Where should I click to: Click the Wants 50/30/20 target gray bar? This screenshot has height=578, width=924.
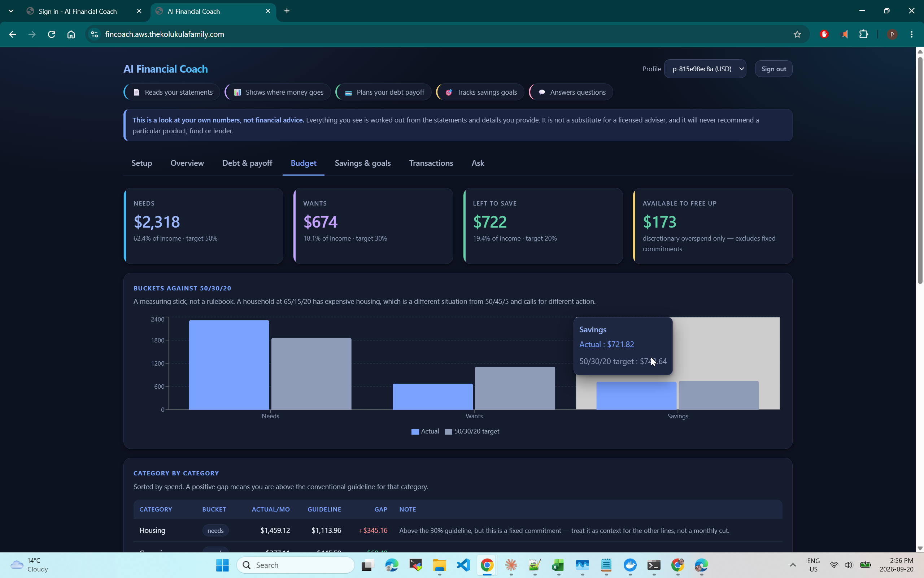(x=515, y=388)
